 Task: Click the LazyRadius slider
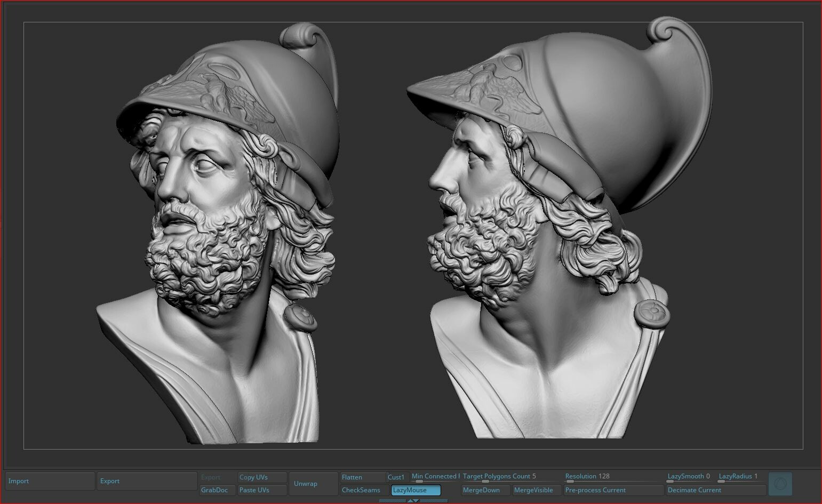(x=741, y=477)
